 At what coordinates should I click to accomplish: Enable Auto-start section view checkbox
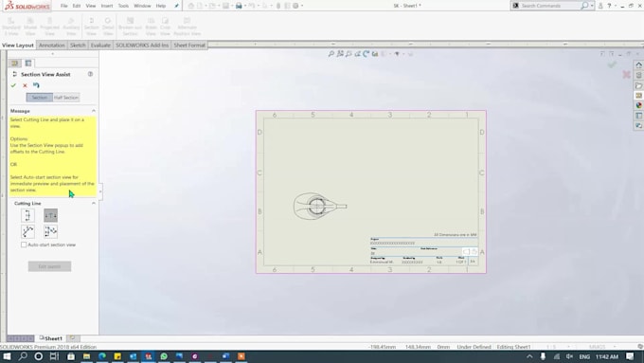click(24, 245)
